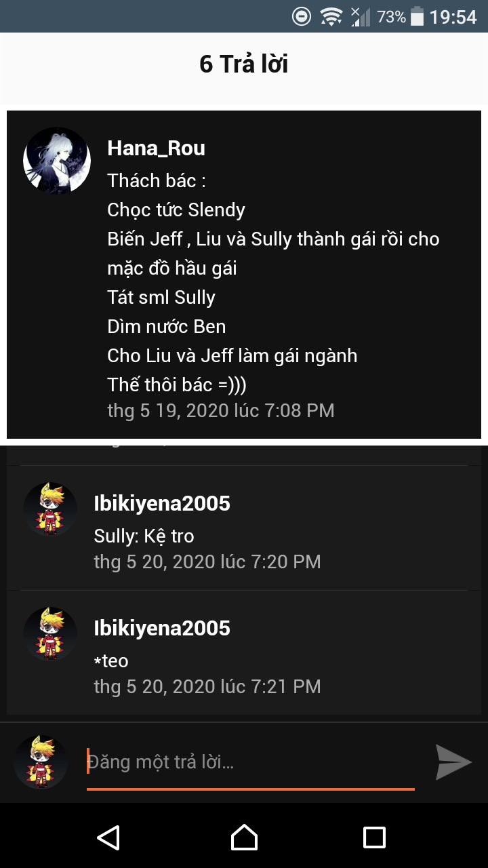Tap Ibikiyena2005's avatar beside "*teo" reply
This screenshot has height=868, width=488.
(x=50, y=634)
